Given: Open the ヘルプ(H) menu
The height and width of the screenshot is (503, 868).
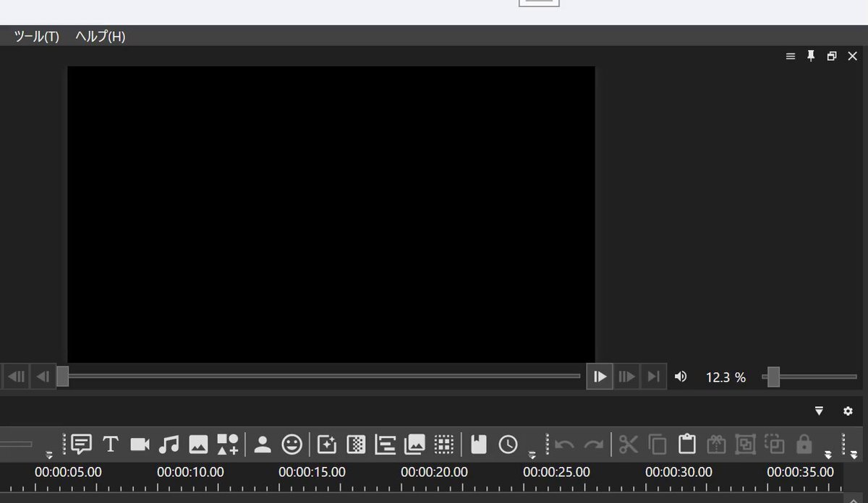Looking at the screenshot, I should pos(100,36).
